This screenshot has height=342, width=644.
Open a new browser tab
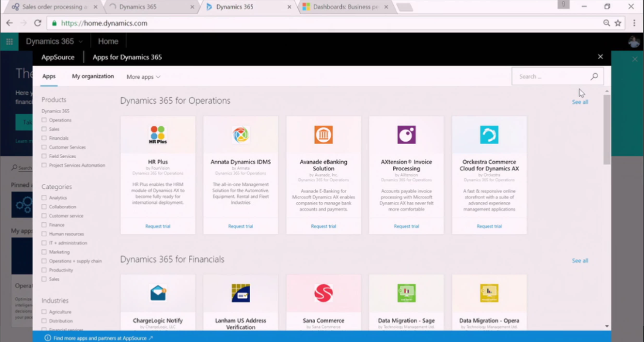point(404,7)
